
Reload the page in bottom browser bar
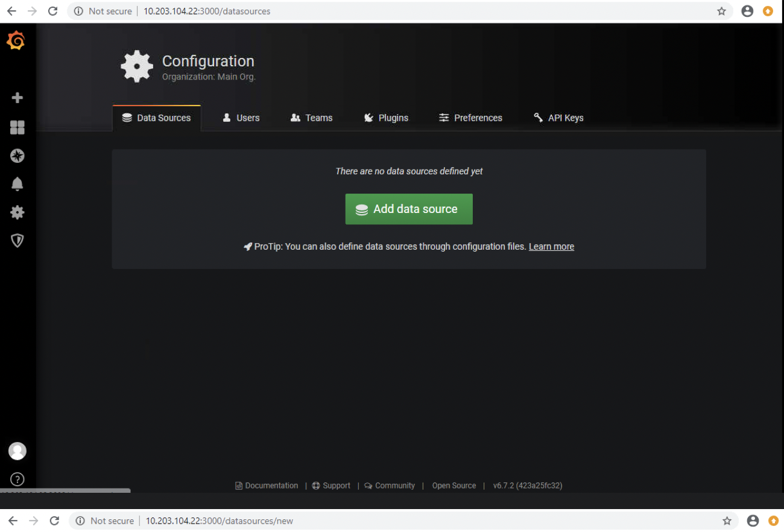coord(54,521)
